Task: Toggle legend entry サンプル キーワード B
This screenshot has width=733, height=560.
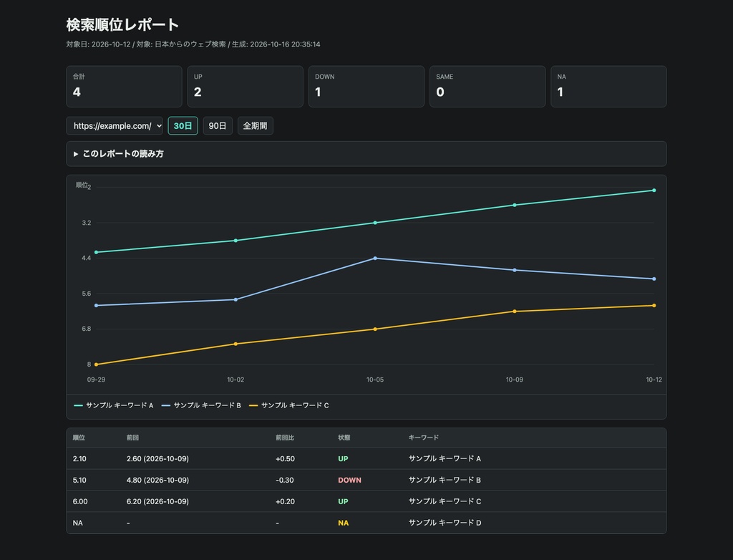Action: 201,405
